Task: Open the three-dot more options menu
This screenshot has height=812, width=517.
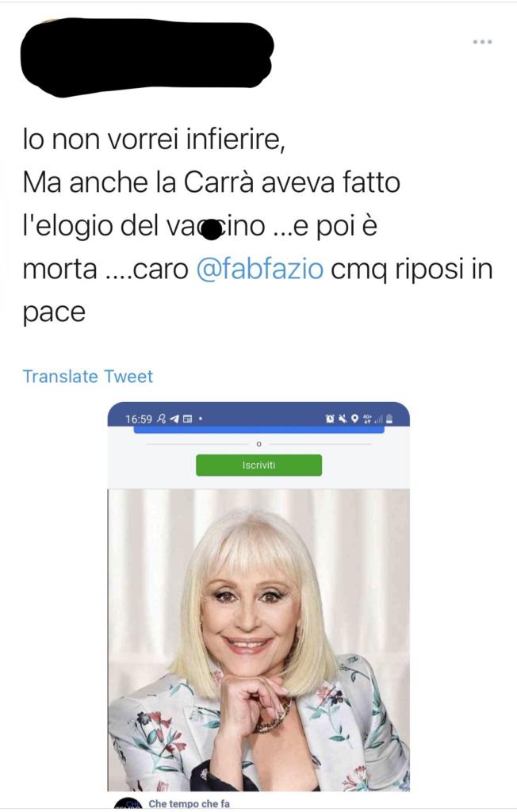Action: pos(482,41)
